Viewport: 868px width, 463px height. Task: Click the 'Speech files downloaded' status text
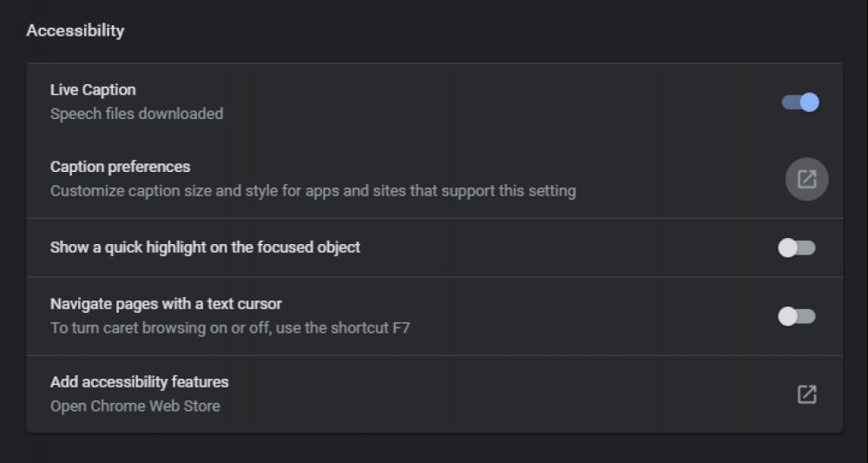coord(137,114)
